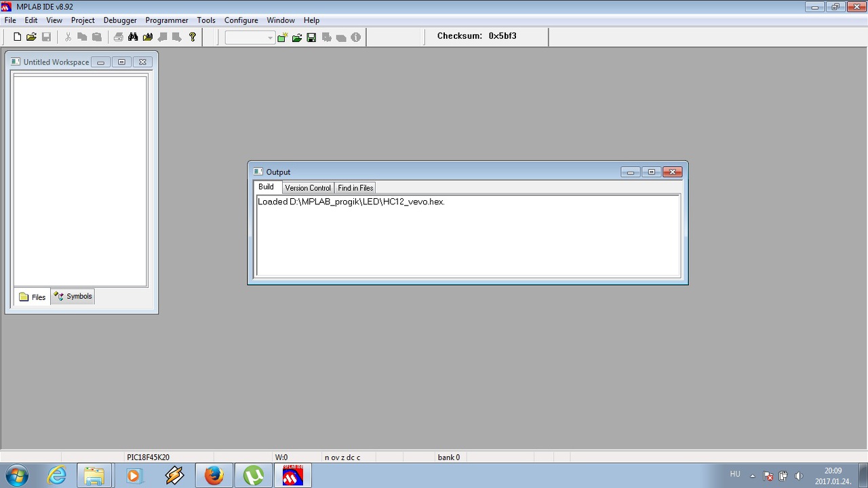Click the Checksum 0x5bf3 readout
The image size is (868, 488).
(x=477, y=36)
